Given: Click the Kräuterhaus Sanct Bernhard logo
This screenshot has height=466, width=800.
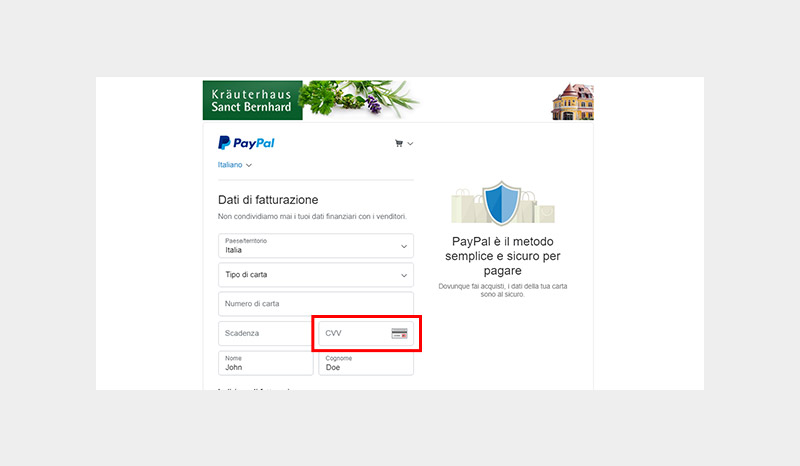Looking at the screenshot, I should click(x=253, y=100).
